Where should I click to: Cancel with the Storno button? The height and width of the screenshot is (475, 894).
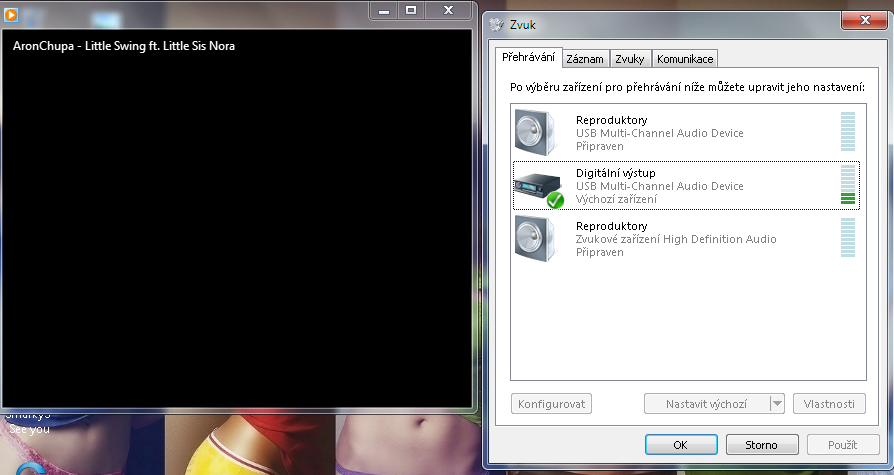click(x=762, y=445)
